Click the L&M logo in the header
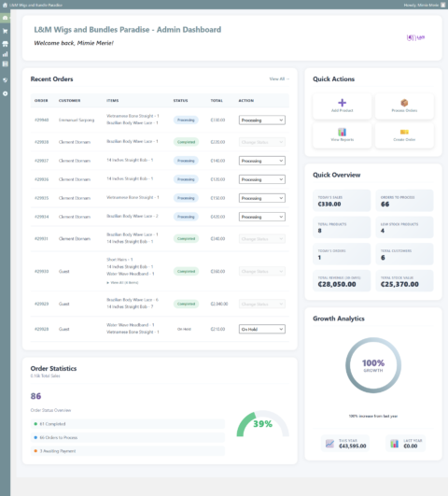Viewport: 448px width, 496px height. click(415, 37)
